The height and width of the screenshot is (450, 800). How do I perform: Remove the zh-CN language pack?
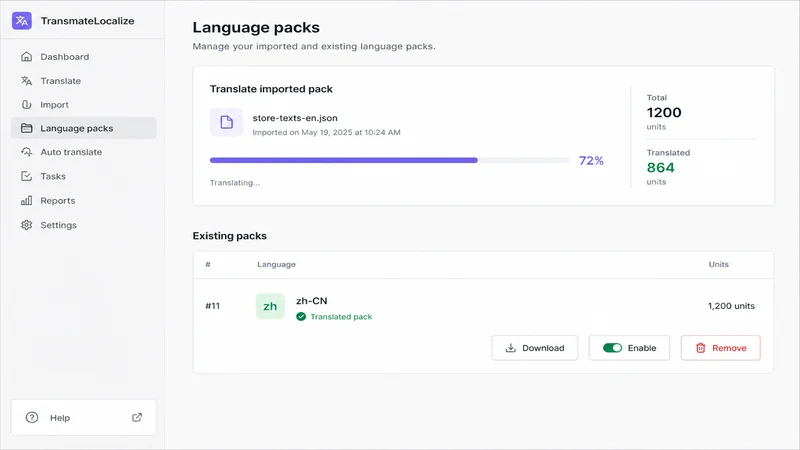720,348
